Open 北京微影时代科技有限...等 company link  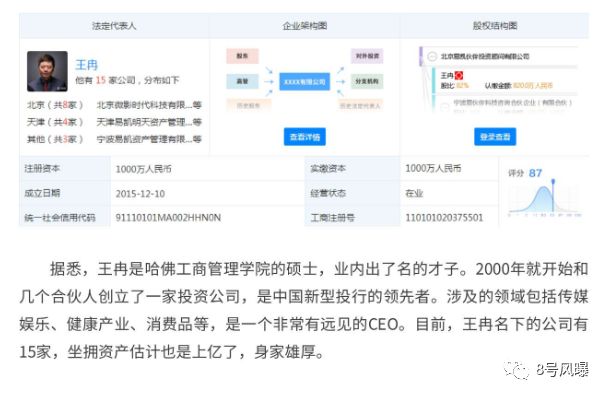[x=149, y=105]
